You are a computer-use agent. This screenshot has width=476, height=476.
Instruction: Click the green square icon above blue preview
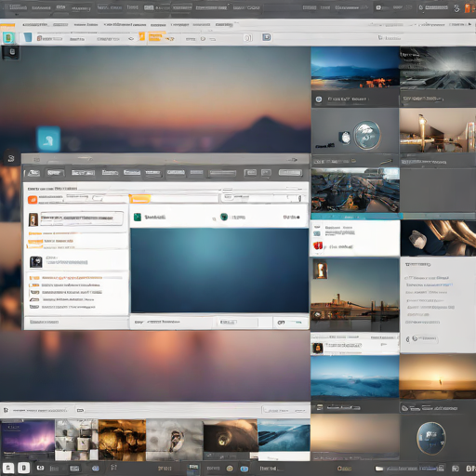pos(138,217)
